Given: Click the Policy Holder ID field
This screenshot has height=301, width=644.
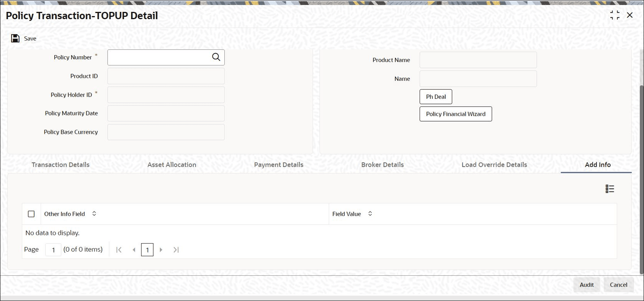Looking at the screenshot, I should coord(166,95).
